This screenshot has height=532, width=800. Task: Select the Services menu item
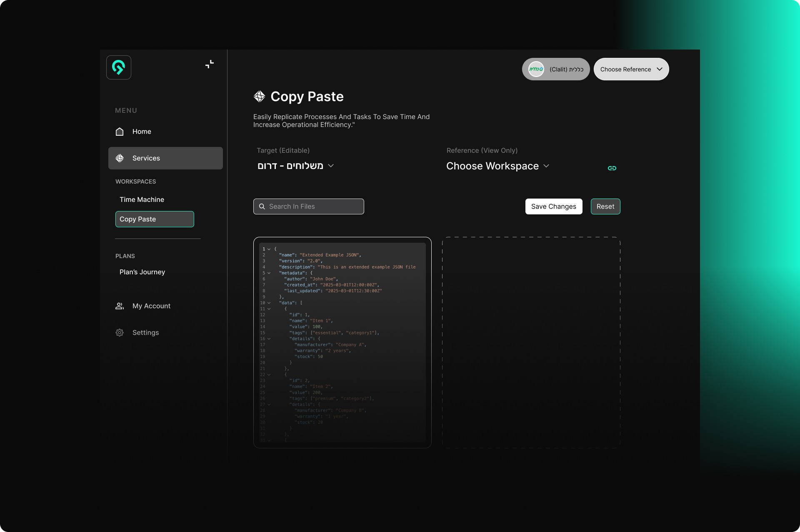165,158
